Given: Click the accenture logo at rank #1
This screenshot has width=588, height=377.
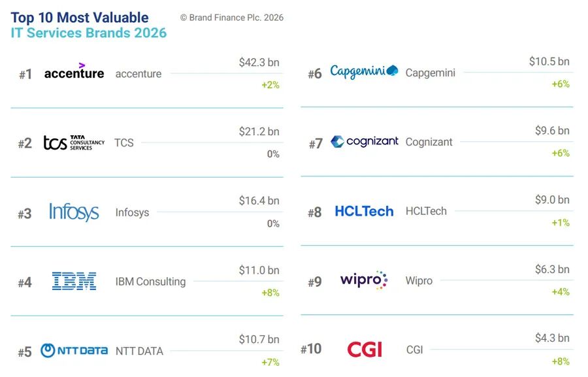Looking at the screenshot, I should [x=74, y=71].
